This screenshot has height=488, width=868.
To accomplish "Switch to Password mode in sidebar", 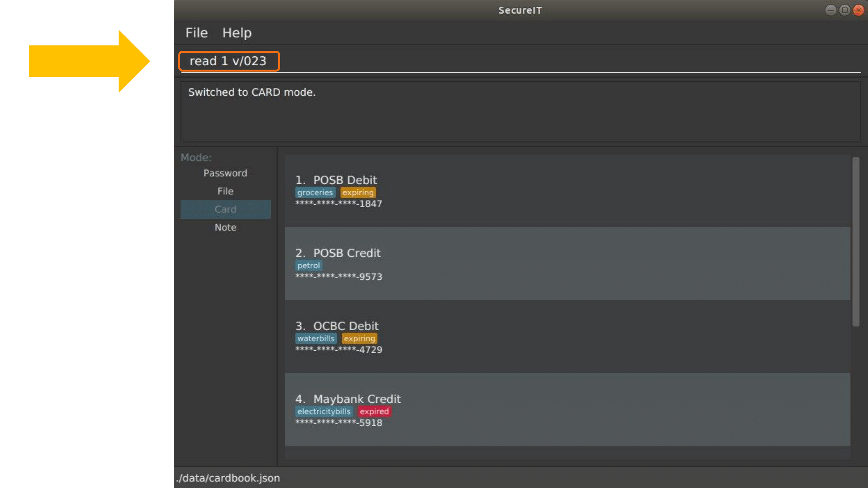I will click(x=225, y=173).
